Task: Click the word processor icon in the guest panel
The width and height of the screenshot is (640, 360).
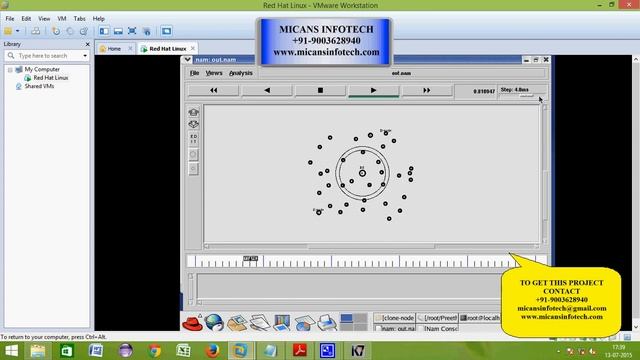Action: point(260,322)
